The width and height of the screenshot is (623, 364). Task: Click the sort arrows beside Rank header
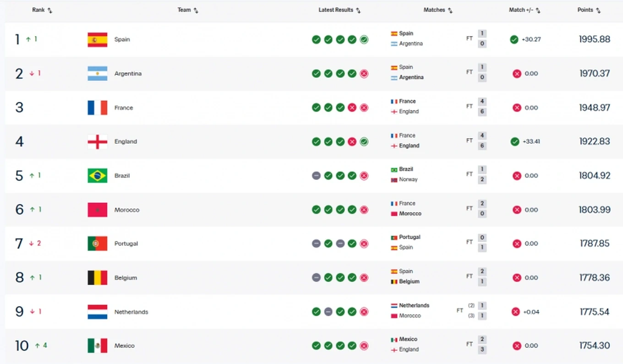(50, 11)
